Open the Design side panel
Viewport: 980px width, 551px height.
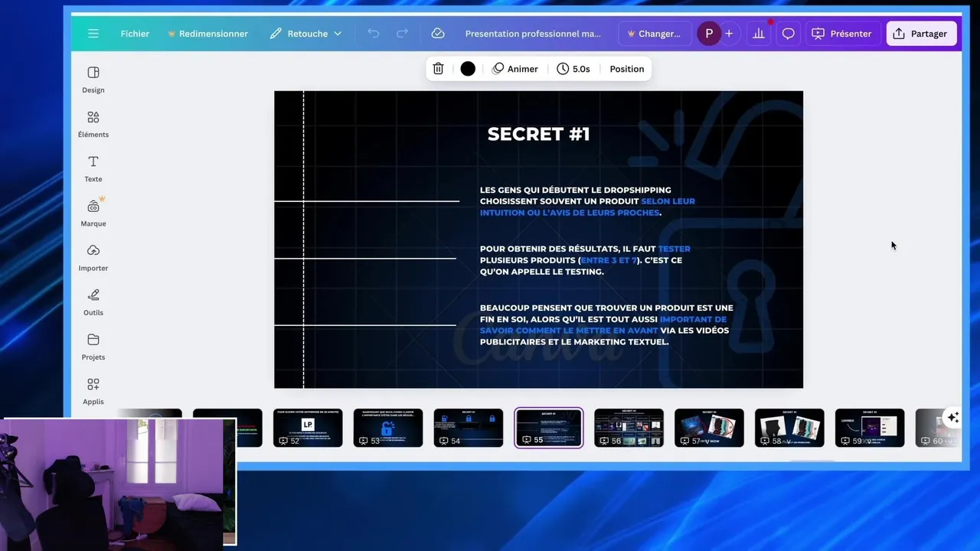93,80
